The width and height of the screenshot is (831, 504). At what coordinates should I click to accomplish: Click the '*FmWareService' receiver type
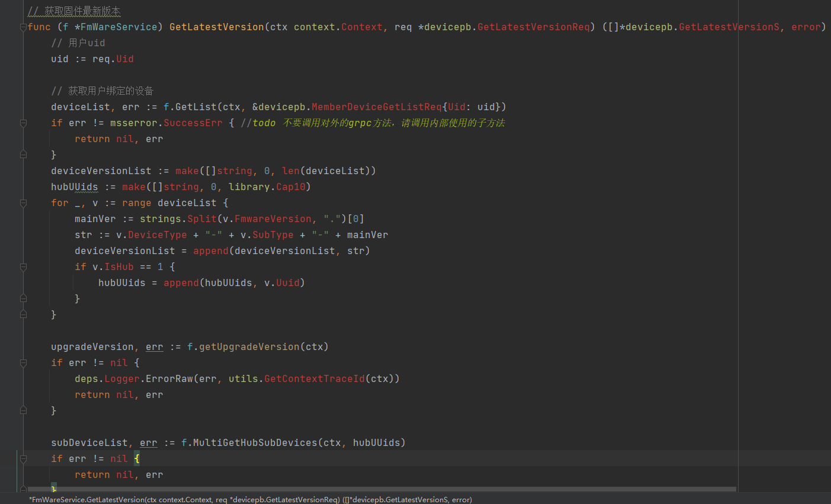pyautogui.click(x=116, y=27)
